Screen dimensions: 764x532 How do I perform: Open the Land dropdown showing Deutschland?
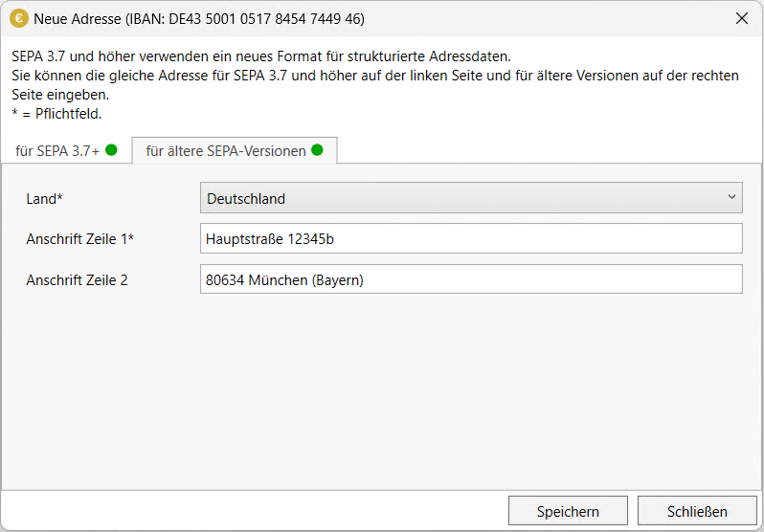point(471,198)
